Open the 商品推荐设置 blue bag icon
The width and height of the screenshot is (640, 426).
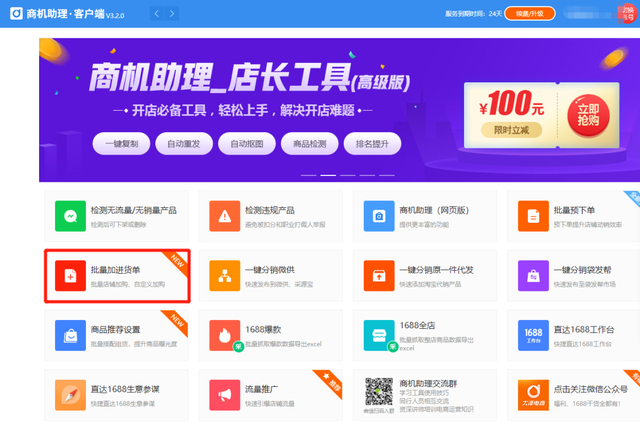[71, 335]
